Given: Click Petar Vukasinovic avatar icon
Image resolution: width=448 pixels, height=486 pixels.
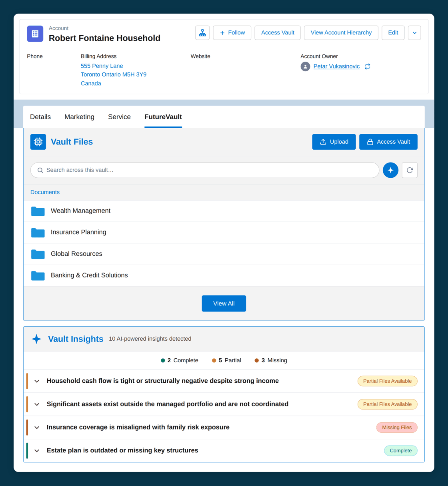Looking at the screenshot, I should [305, 66].
